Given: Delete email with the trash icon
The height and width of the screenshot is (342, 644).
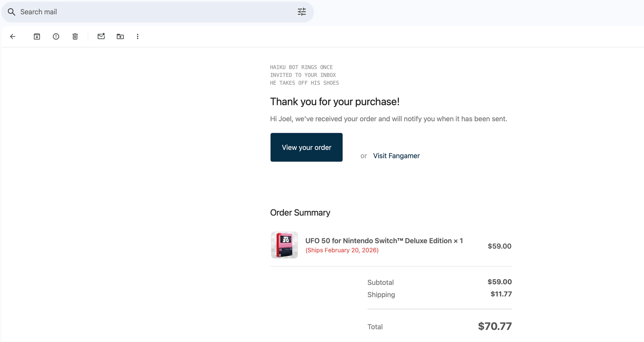Looking at the screenshot, I should coord(75,36).
